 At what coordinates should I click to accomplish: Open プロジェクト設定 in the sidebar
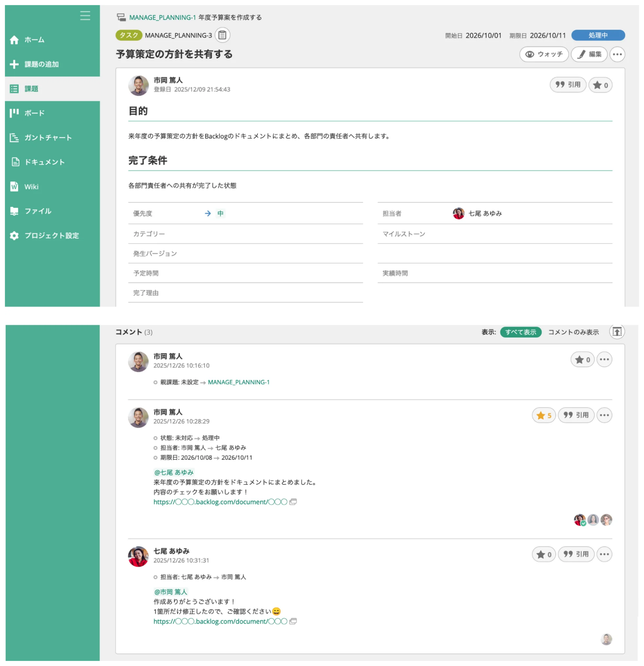pyautogui.click(x=52, y=236)
